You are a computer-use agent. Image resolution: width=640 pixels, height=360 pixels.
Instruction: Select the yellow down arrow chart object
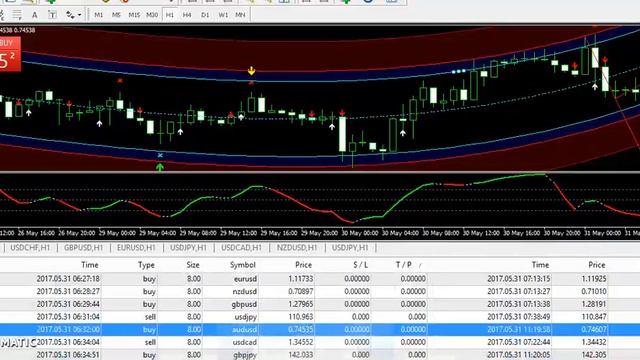(x=251, y=71)
